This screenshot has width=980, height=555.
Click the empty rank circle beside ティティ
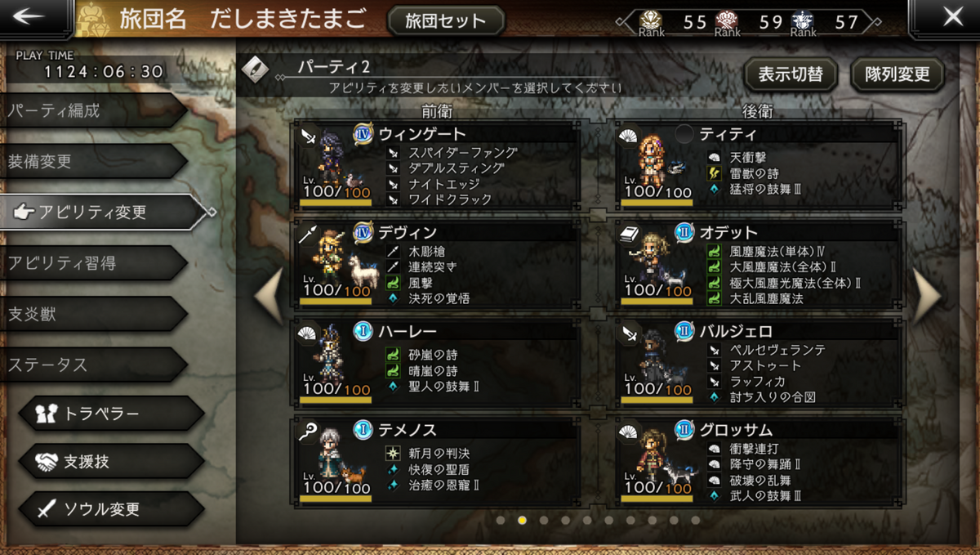click(684, 134)
